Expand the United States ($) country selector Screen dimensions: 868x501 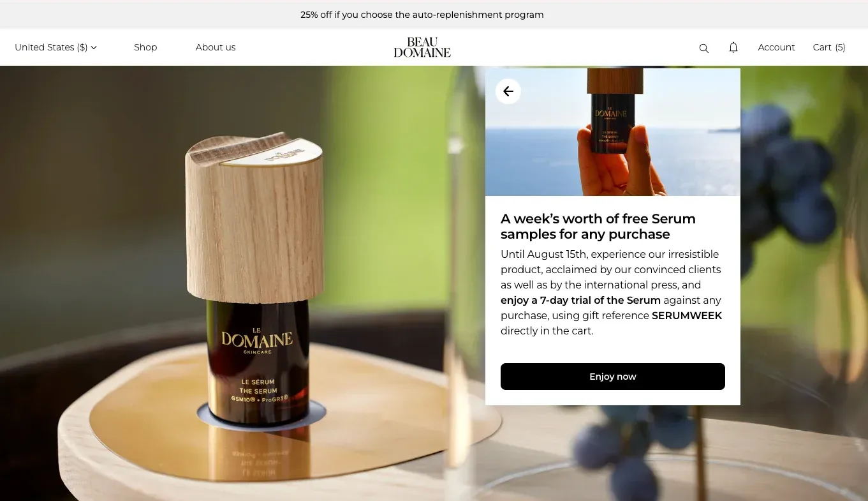(55, 47)
